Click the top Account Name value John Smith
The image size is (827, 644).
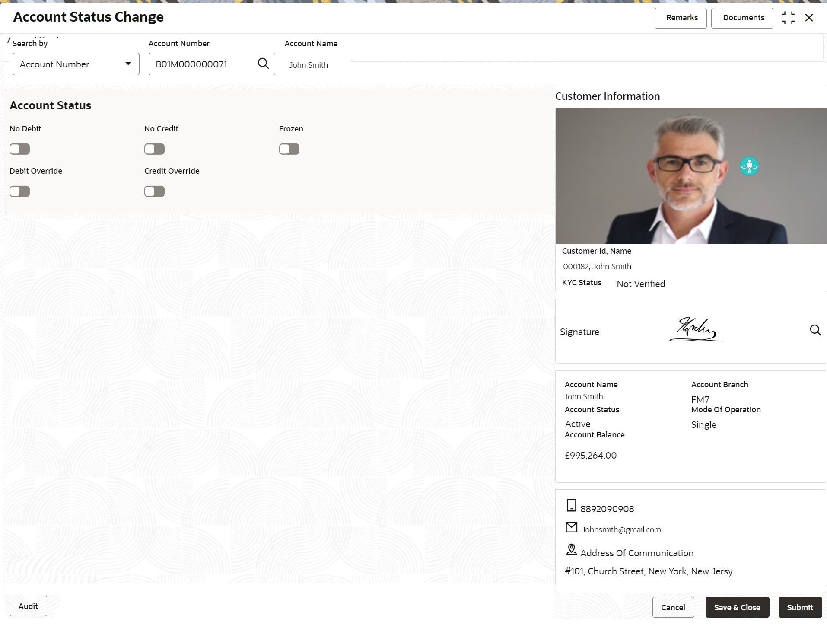[309, 65]
